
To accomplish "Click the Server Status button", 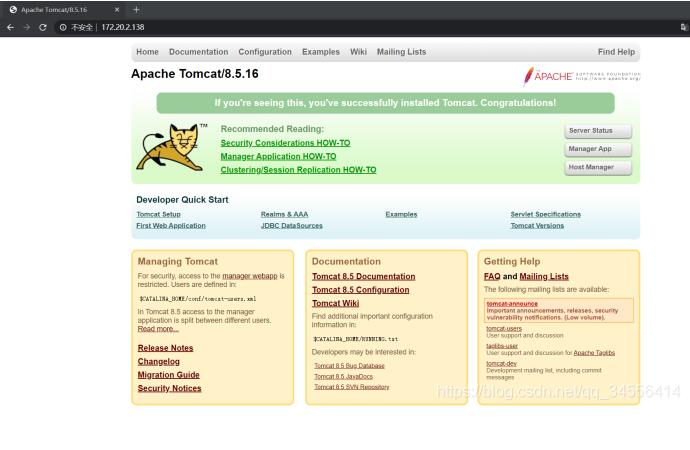I will click(598, 131).
